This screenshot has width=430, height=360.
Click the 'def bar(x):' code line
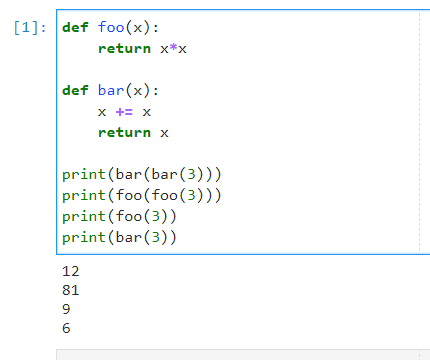coord(110,90)
